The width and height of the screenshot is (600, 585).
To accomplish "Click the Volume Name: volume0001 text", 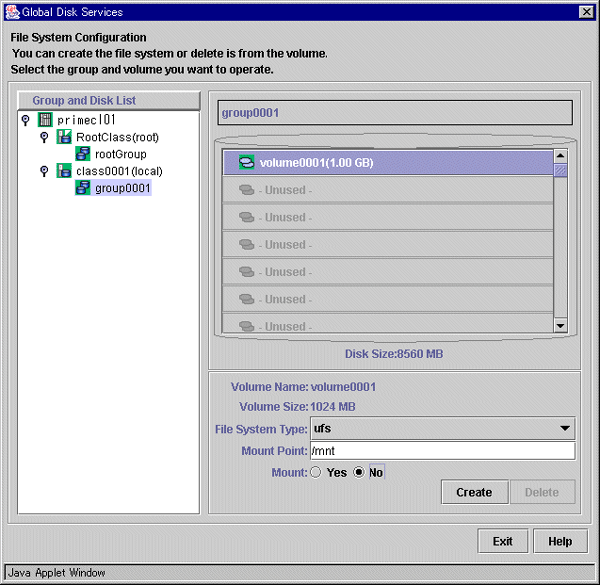I will pos(303,387).
